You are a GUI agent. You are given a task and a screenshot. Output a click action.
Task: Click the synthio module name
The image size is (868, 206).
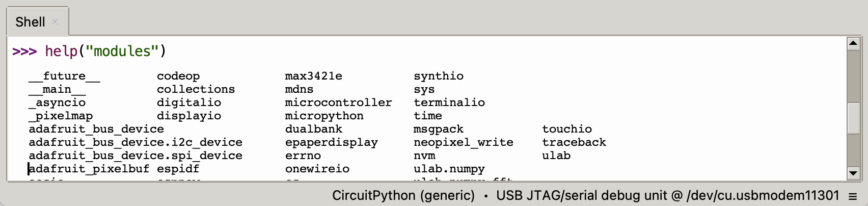pyautogui.click(x=438, y=76)
